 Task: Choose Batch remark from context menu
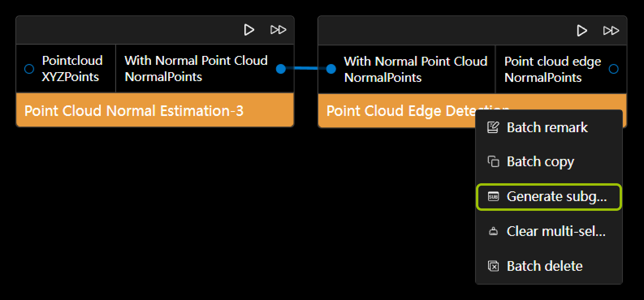point(547,127)
